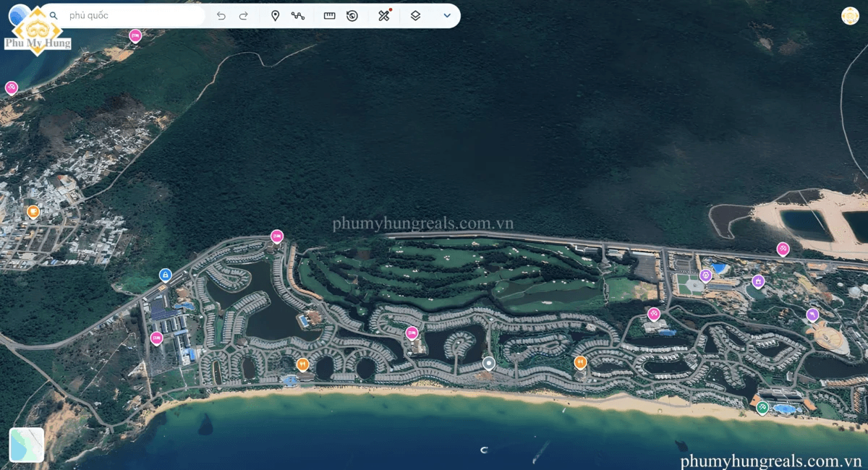
Task: Redo the last action
Action: 244,15
